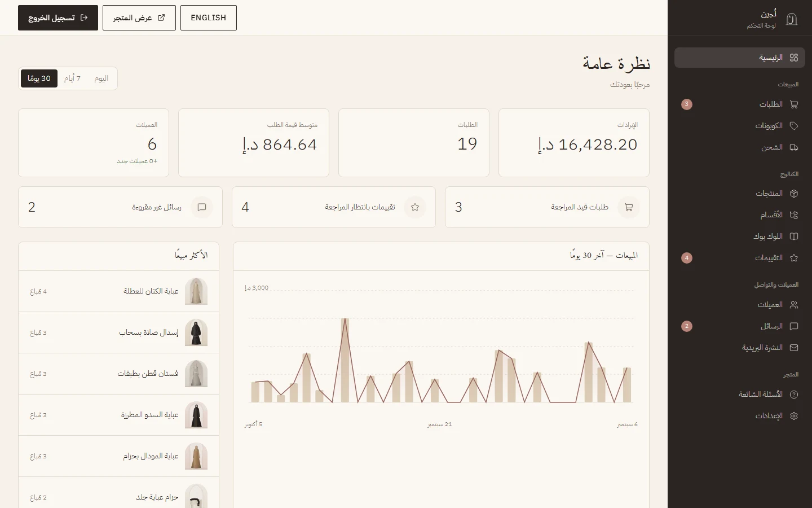Viewport: 812px width, 508px height.
Task: Click the الطلبات badge showing 3
Action: point(686,104)
